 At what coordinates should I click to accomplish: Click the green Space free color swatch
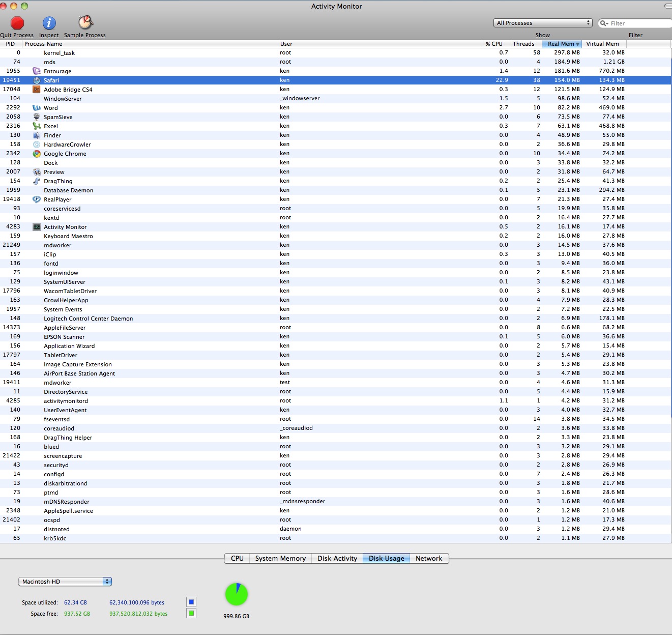(x=191, y=613)
